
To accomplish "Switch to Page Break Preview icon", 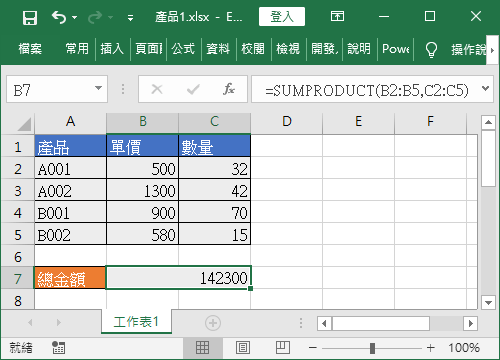I will pyautogui.click(x=283, y=348).
